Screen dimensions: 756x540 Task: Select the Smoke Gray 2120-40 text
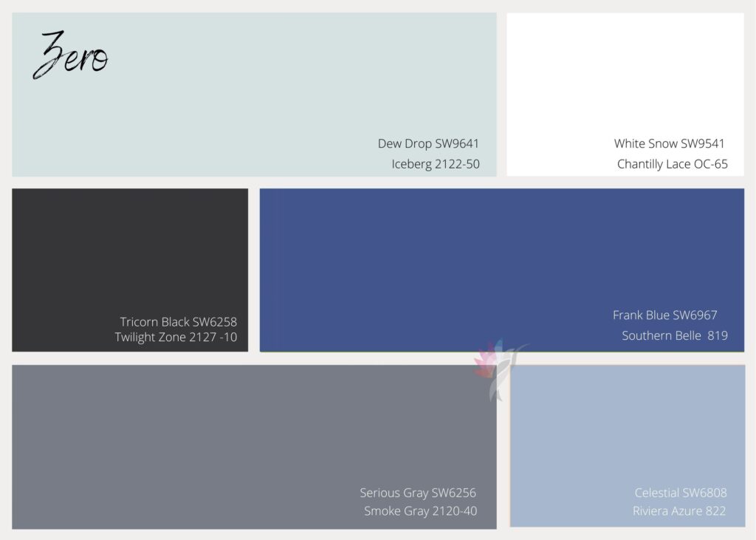click(420, 510)
